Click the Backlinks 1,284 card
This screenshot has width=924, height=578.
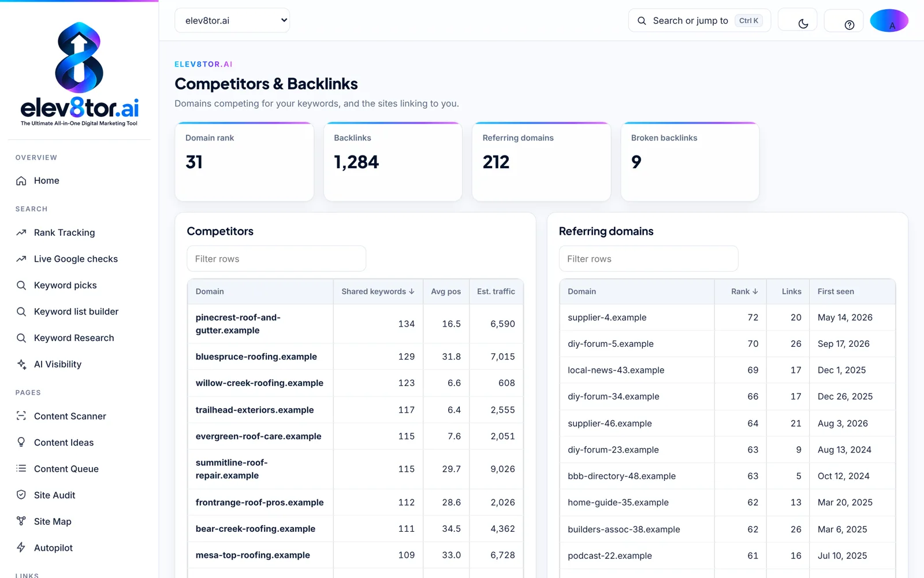(393, 162)
